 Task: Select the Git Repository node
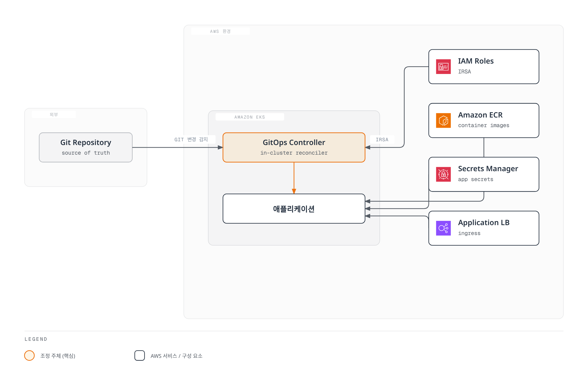pyautogui.click(x=86, y=147)
